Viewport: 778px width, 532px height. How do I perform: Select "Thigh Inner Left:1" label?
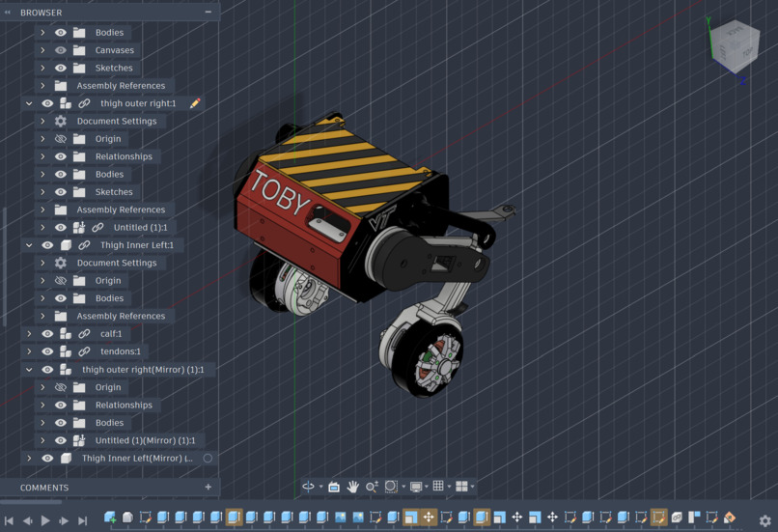137,245
